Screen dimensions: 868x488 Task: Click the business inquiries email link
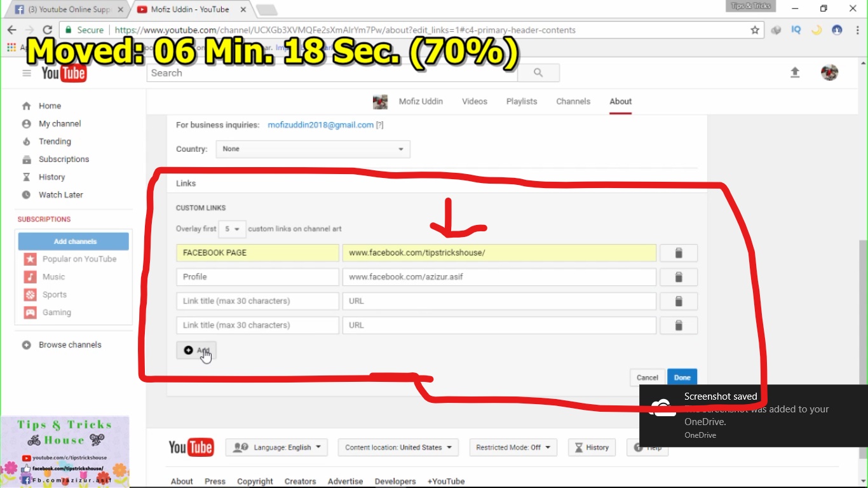coord(320,125)
